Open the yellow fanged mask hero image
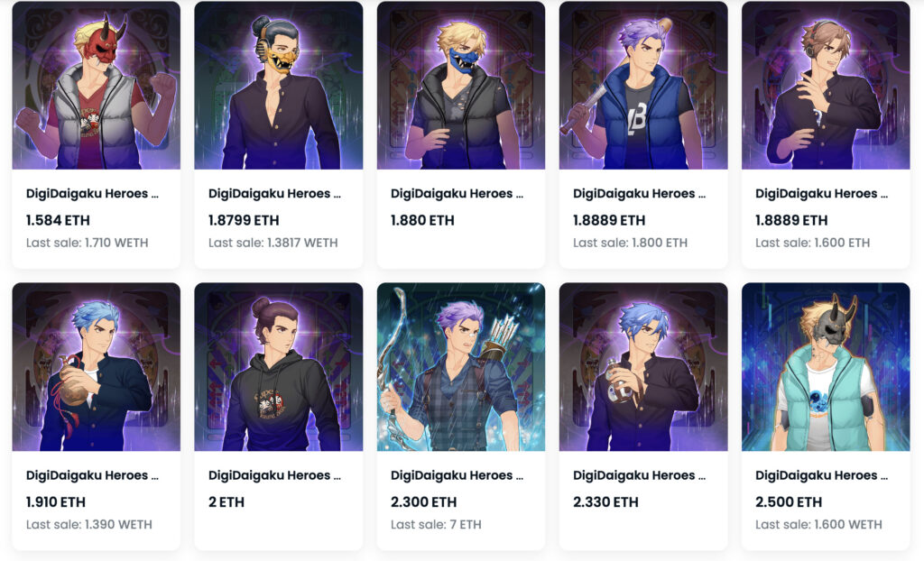The width and height of the screenshot is (924, 561). (279, 86)
